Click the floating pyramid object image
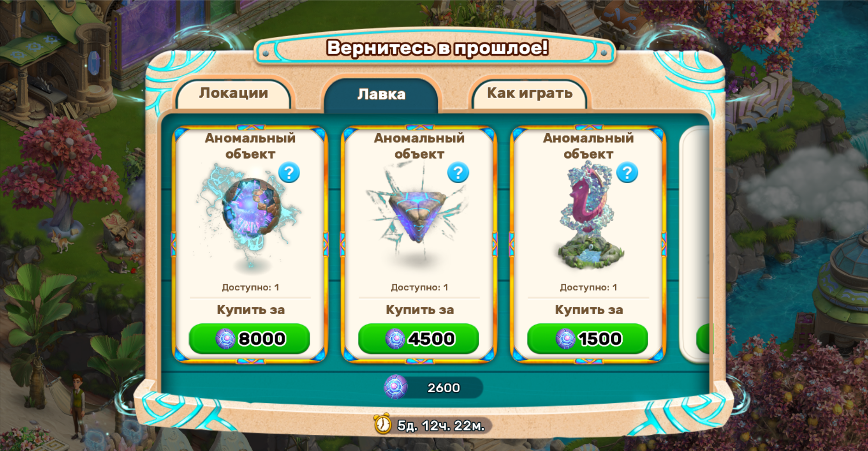This screenshot has width=868, height=451. (x=418, y=210)
